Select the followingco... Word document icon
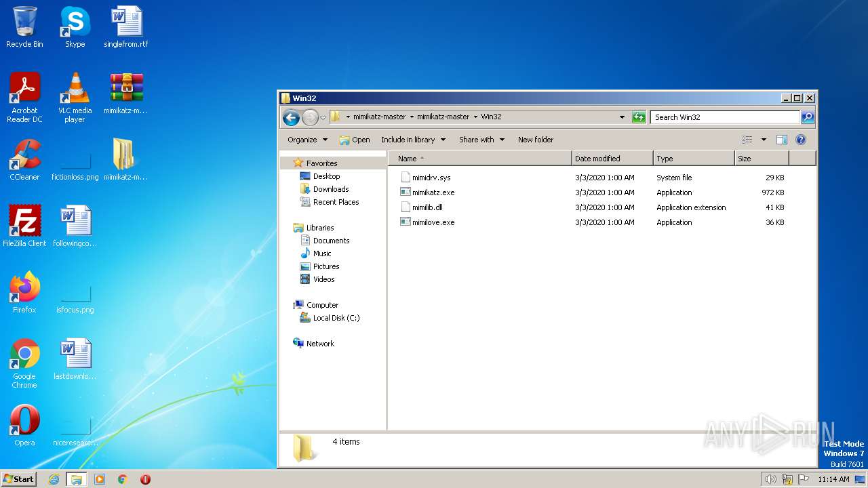Viewport: 868px width, 488px height. pos(75,226)
